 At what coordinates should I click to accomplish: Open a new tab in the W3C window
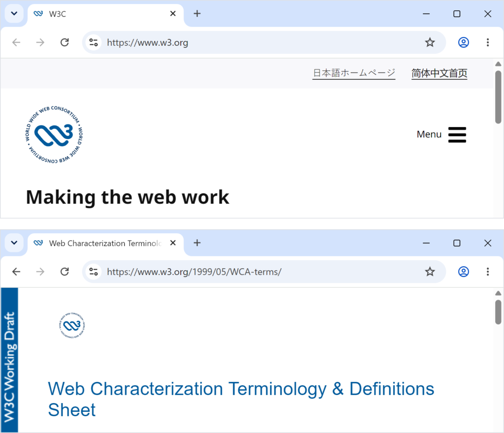[197, 13]
